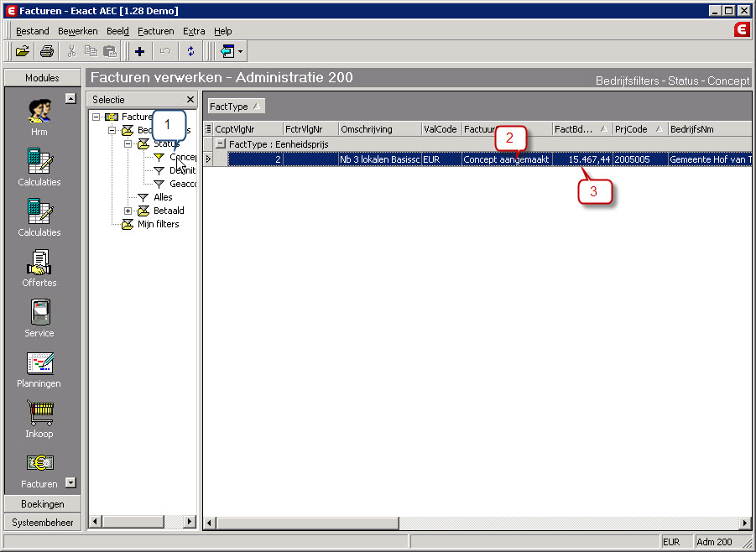Click the Mijn filters folder icon

tap(128, 224)
